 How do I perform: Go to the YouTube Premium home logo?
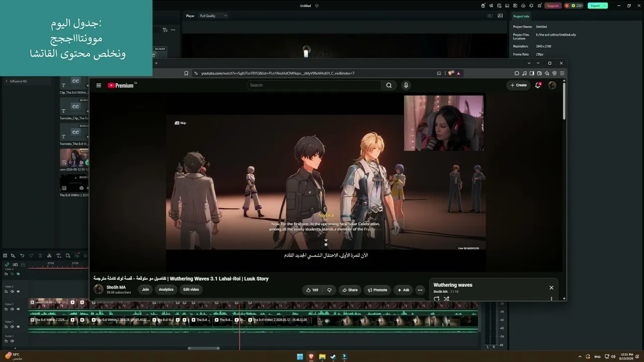121,85
